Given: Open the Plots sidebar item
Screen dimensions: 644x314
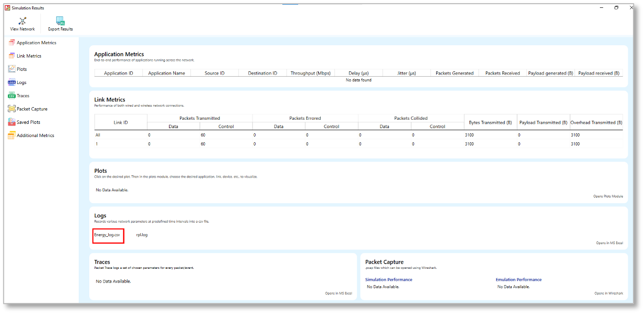Looking at the screenshot, I should pyautogui.click(x=22, y=69).
